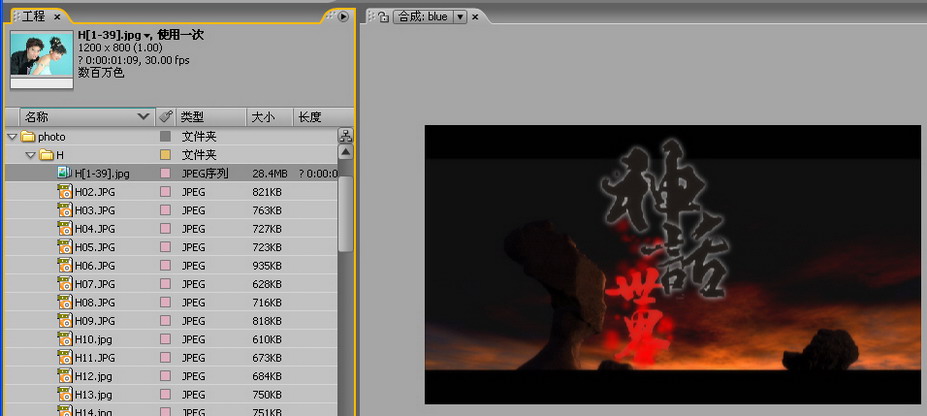Click the H folder icon

47,155
